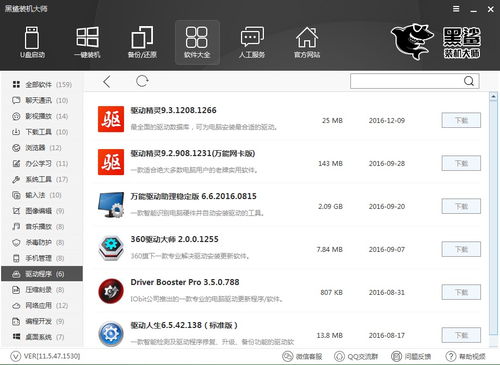The height and width of the screenshot is (365, 500).
Task: Select 手机管理 (8) category
Action: pos(42,258)
